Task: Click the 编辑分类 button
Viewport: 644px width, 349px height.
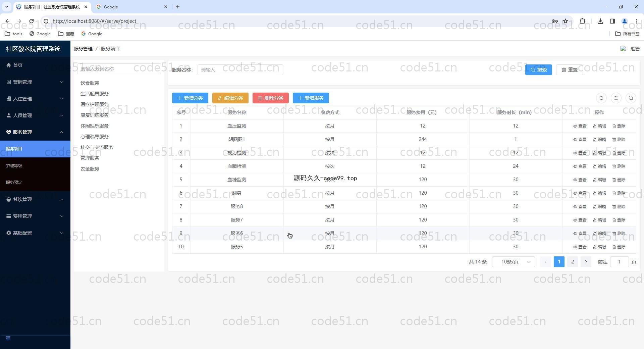Action: 230,98
